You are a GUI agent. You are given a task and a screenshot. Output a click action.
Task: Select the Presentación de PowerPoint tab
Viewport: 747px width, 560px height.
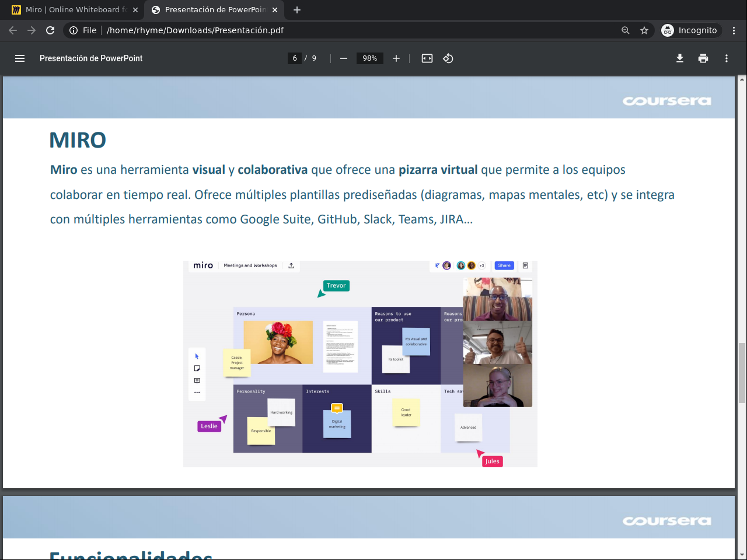coord(214,10)
